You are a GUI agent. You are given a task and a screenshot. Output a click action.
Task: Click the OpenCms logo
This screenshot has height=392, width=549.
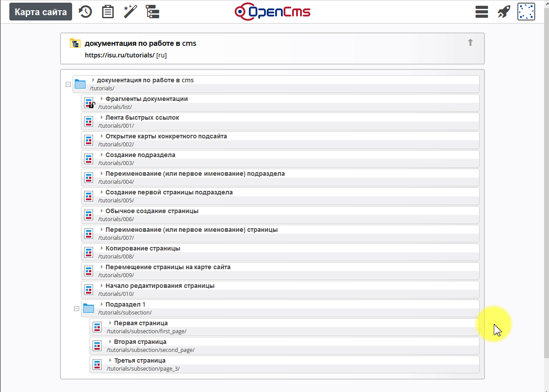pyautogui.click(x=272, y=12)
